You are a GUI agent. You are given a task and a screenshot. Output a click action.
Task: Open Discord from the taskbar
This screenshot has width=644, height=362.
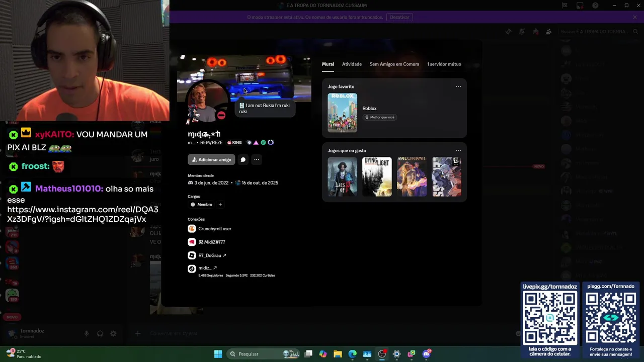426,354
